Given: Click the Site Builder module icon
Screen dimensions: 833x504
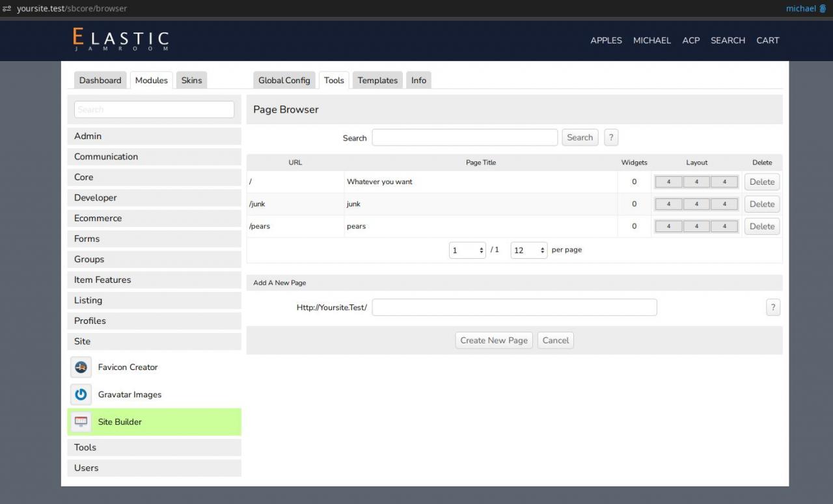Looking at the screenshot, I should click(81, 422).
